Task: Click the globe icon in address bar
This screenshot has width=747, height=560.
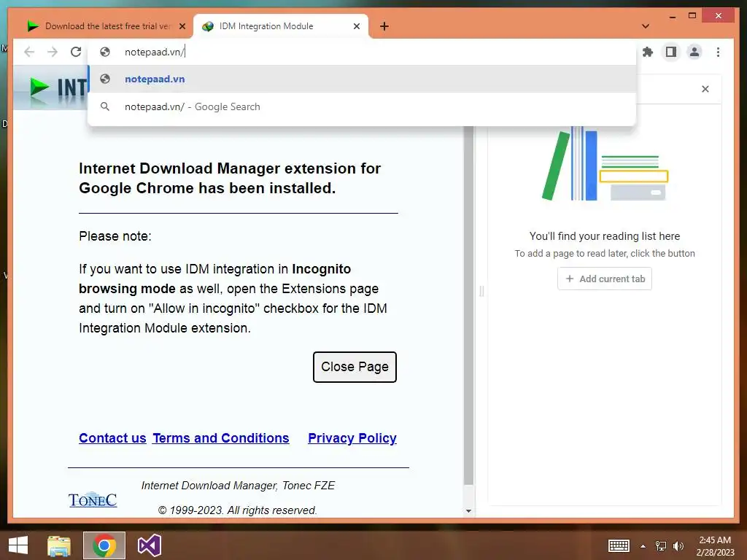Action: [x=105, y=52]
